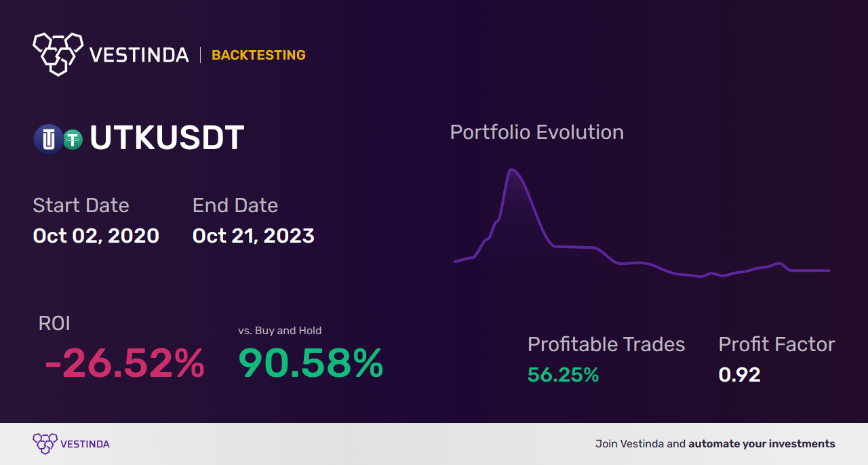
Task: Click the peak of the portfolio evolution curve
Action: point(512,169)
